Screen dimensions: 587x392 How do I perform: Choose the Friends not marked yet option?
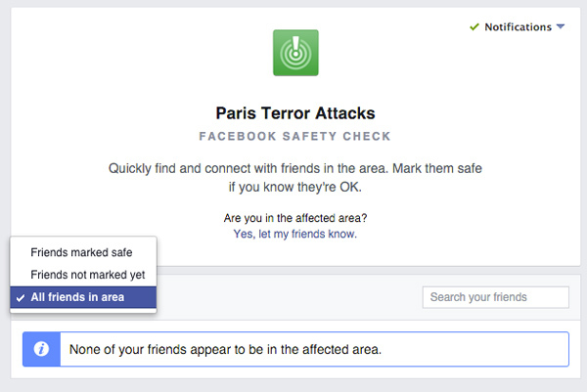[x=88, y=275]
